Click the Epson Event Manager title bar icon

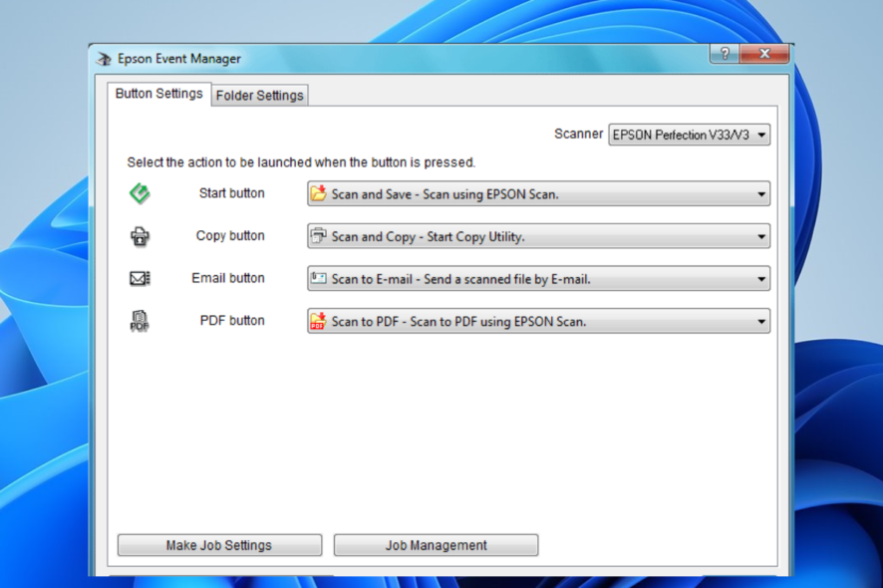(x=105, y=59)
